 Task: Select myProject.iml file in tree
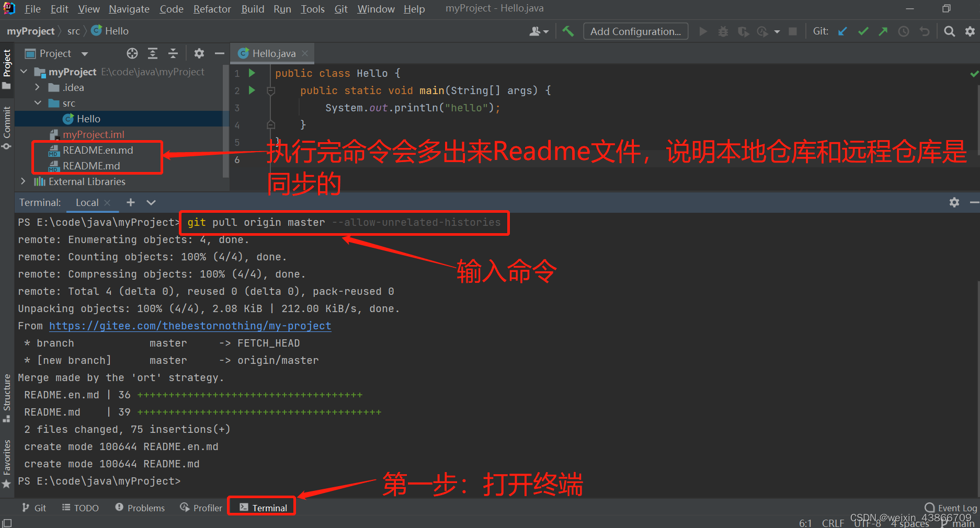(x=93, y=134)
